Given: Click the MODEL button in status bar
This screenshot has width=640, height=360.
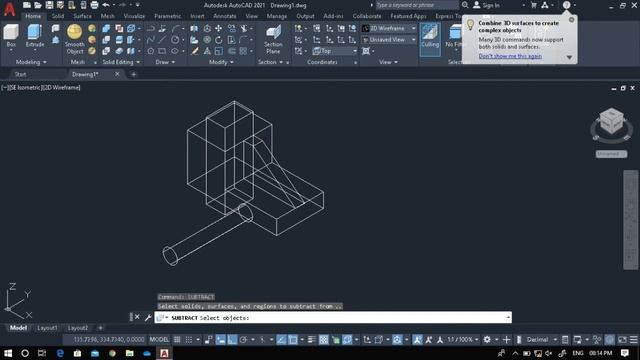Looking at the screenshot, I should click(x=159, y=340).
